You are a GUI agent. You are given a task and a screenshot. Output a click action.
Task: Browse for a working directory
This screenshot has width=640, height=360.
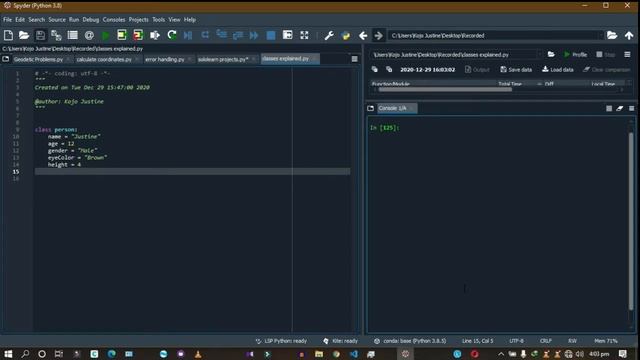click(x=612, y=36)
